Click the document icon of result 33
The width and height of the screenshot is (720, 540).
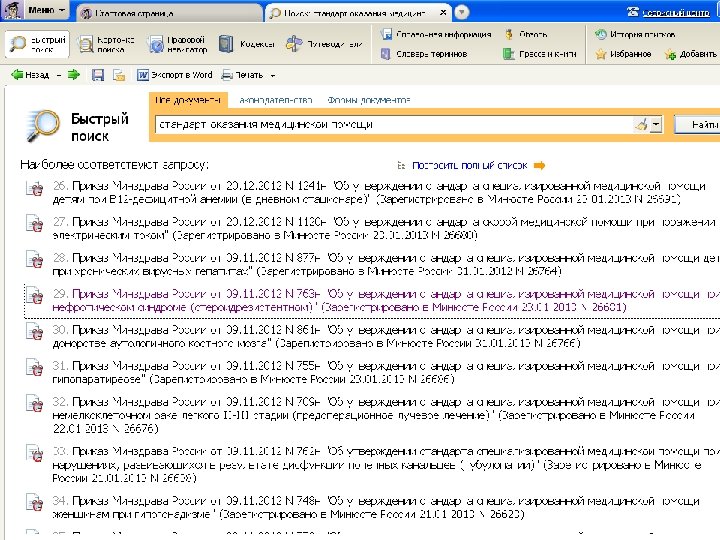point(34,454)
